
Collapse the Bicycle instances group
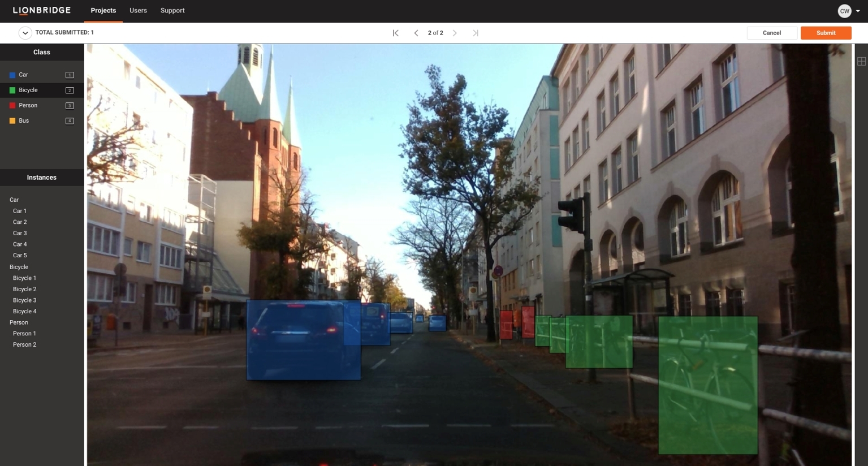point(19,267)
